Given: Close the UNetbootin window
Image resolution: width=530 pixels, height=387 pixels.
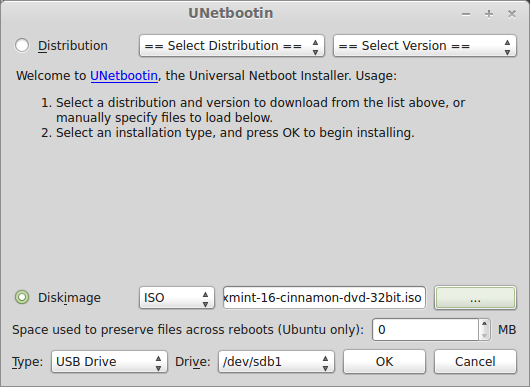Looking at the screenshot, I should pyautogui.click(x=512, y=14).
